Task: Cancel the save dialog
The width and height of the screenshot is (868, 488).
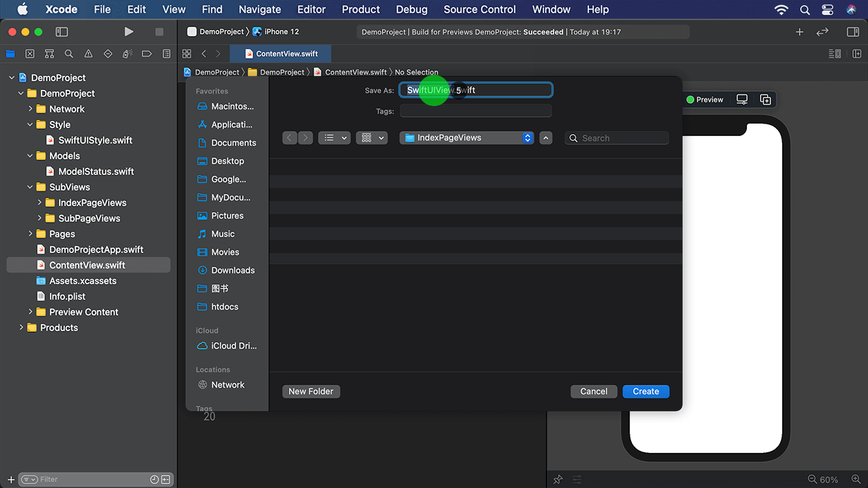Action: click(x=594, y=391)
